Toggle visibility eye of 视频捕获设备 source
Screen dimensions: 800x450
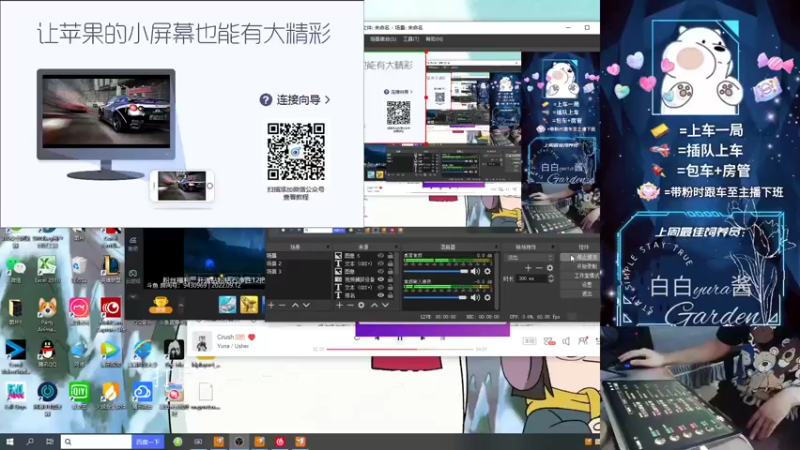point(381,279)
